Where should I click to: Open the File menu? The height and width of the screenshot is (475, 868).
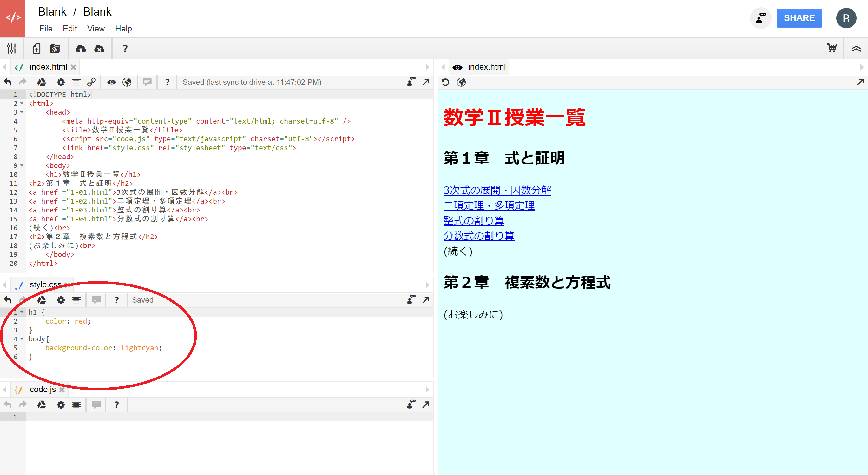(46, 29)
